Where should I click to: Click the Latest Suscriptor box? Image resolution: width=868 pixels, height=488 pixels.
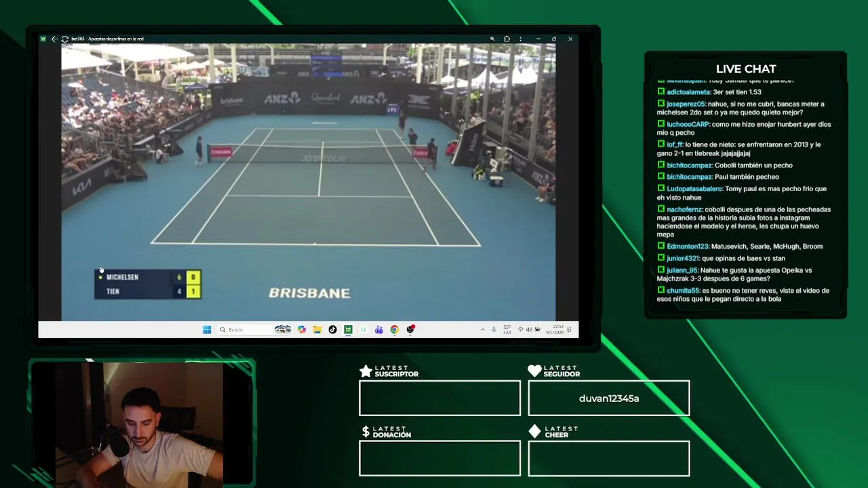click(439, 398)
